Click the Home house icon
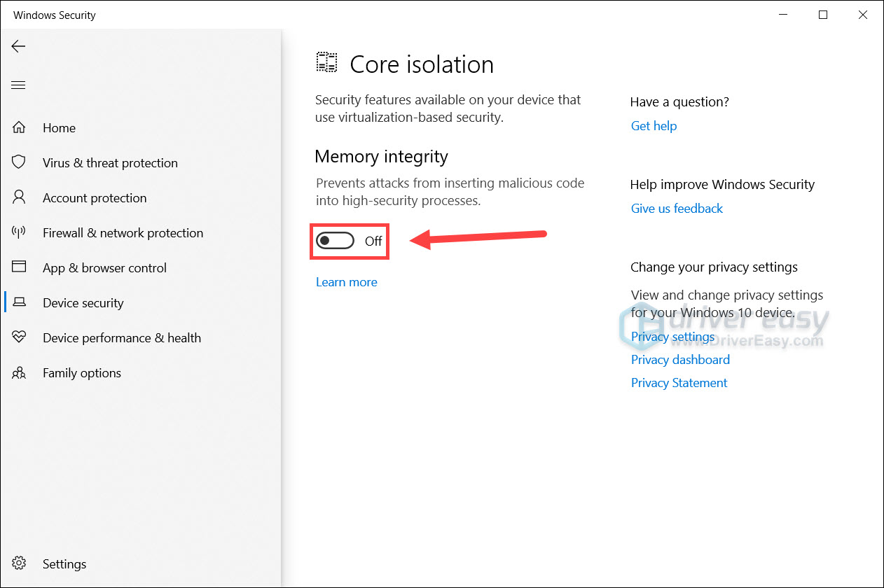884x588 pixels. click(19, 127)
